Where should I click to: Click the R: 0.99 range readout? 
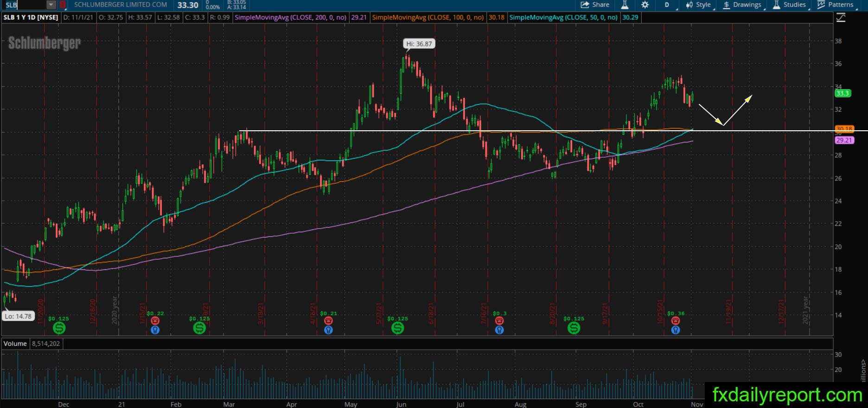(x=219, y=17)
